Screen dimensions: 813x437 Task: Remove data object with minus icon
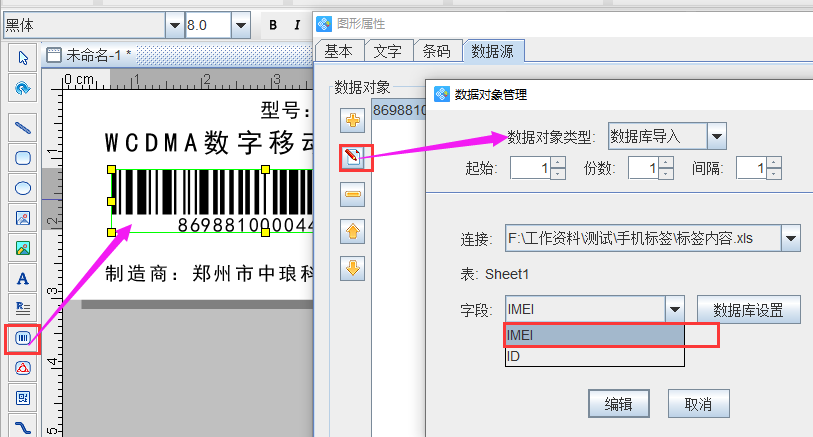point(353,195)
